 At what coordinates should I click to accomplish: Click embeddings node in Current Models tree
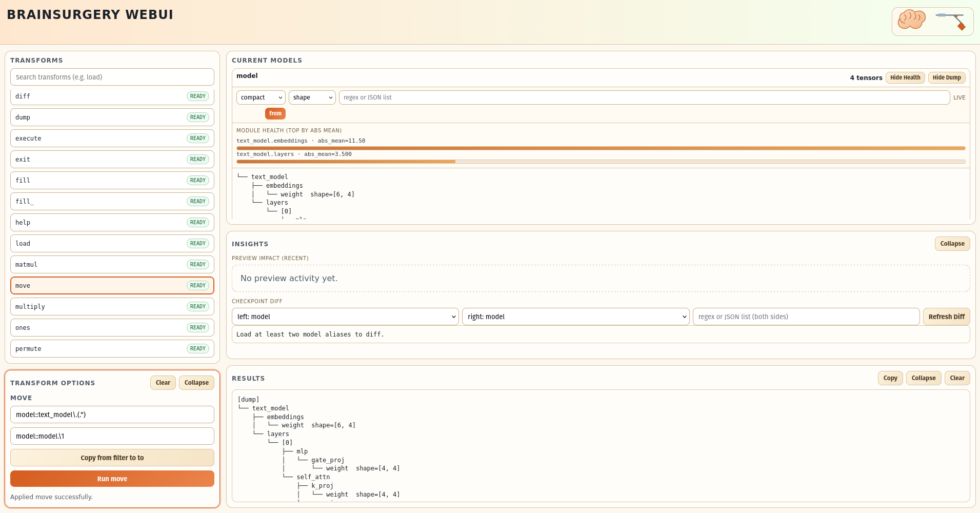tap(284, 186)
